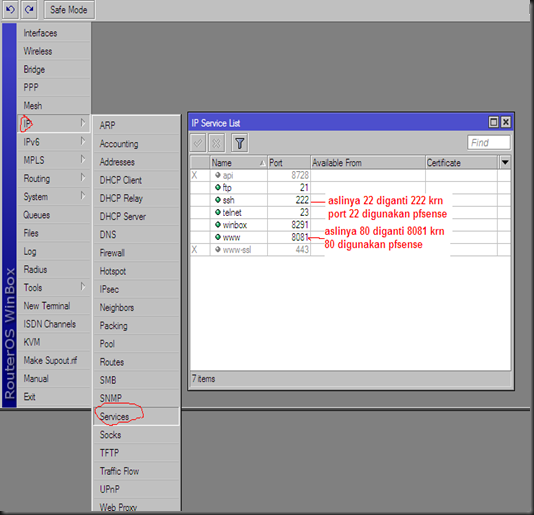Screen dimensions: 534x515
Task: Click the Undo arrow icon
Action: [x=10, y=10]
